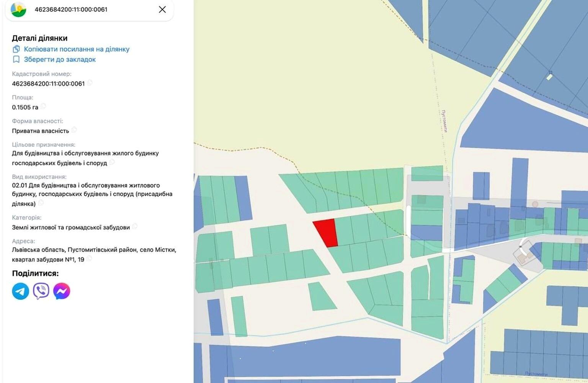Image resolution: width=588 pixels, height=383 pixels.
Task: Copy the Вид використання text
Action: [41, 203]
